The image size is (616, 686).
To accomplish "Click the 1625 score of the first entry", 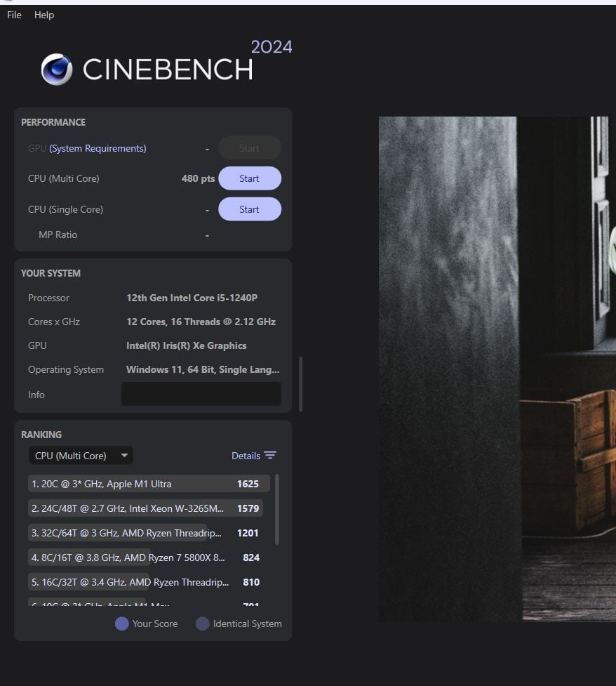I will tap(248, 484).
